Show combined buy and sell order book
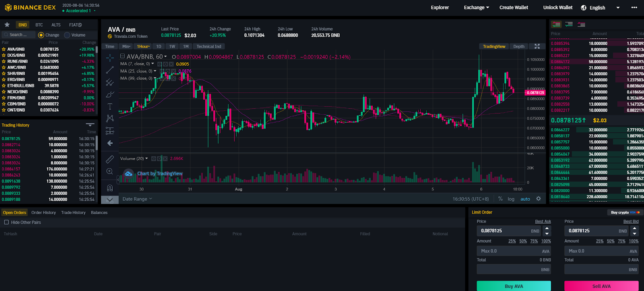The image size is (644, 291). click(556, 25)
